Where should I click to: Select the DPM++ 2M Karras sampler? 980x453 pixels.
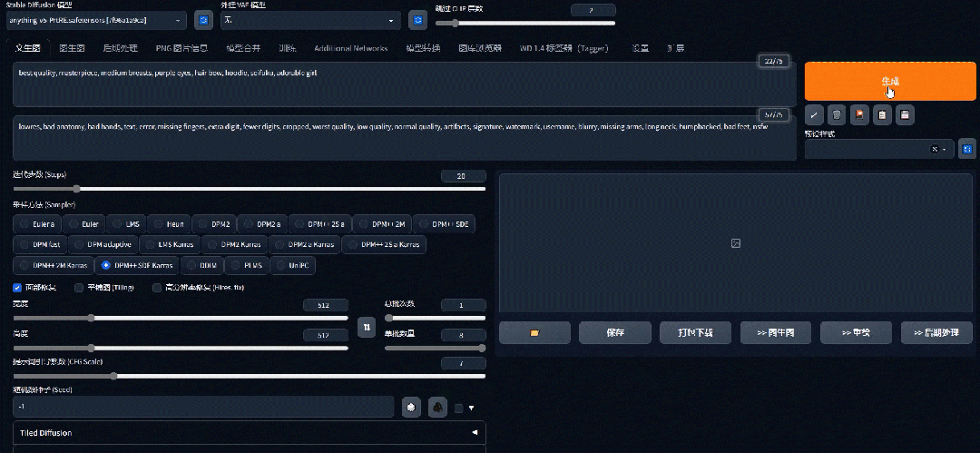tap(54, 265)
